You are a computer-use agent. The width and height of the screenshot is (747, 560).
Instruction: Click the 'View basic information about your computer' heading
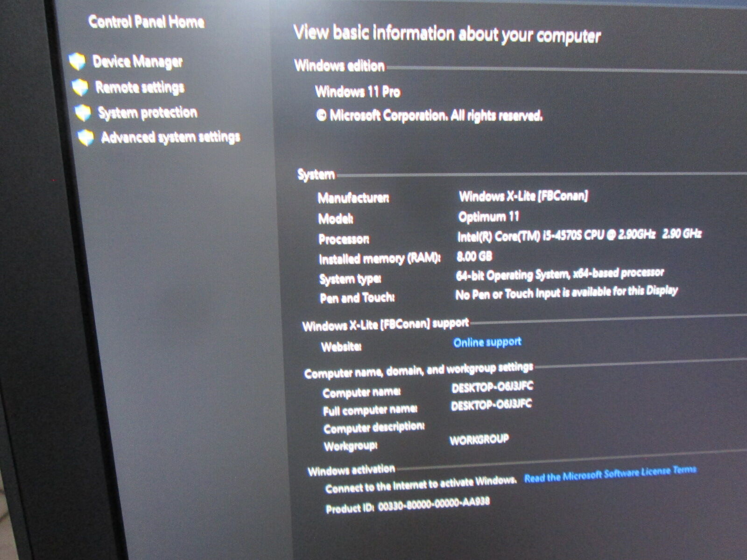point(447,34)
